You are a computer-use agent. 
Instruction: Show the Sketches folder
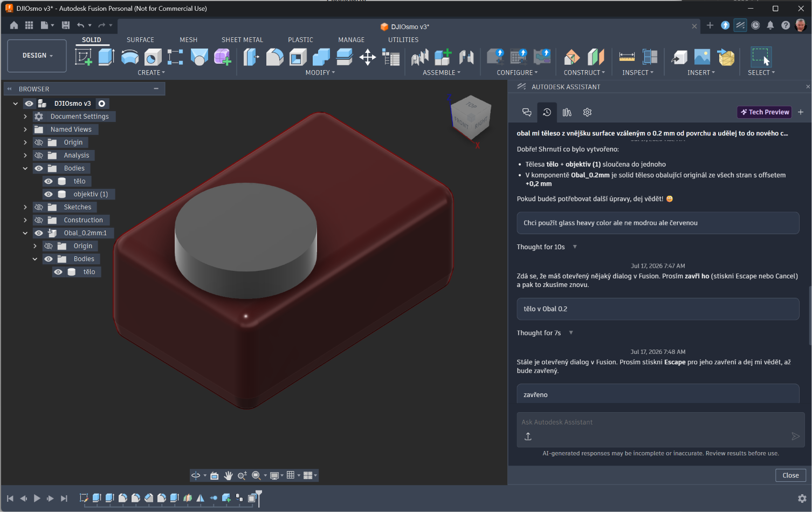pyautogui.click(x=39, y=207)
